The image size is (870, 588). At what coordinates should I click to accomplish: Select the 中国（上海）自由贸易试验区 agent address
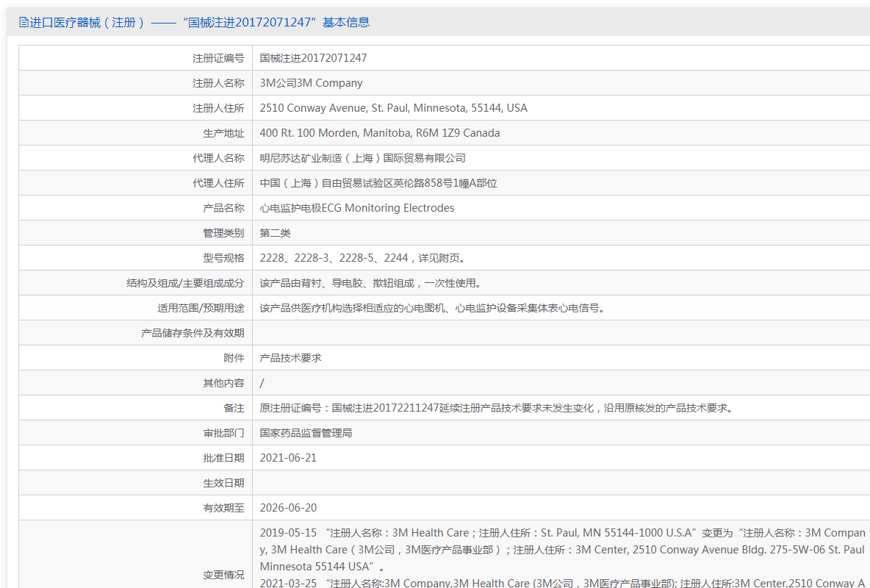(x=378, y=183)
